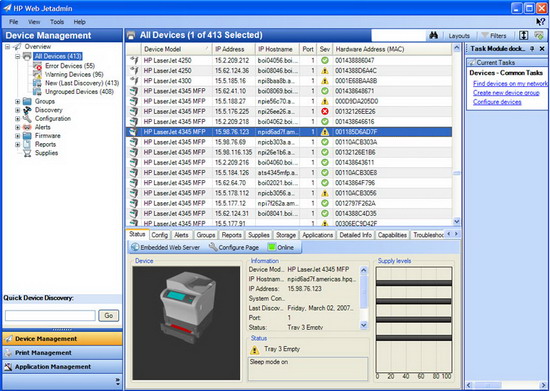Click the Application Management icon
This screenshot has width=550, height=391.
pos(8,367)
